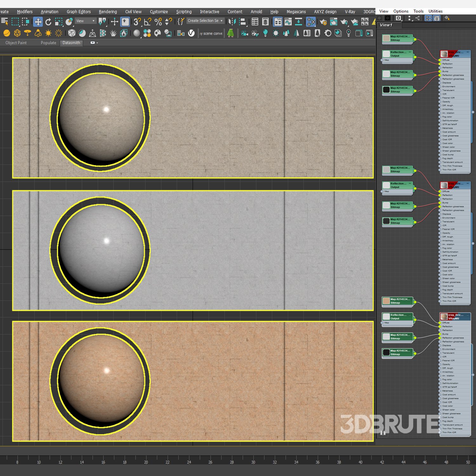Viewport: 476px width, 476px height.
Task: Click the Curve Editor icon
Action: coord(288,22)
